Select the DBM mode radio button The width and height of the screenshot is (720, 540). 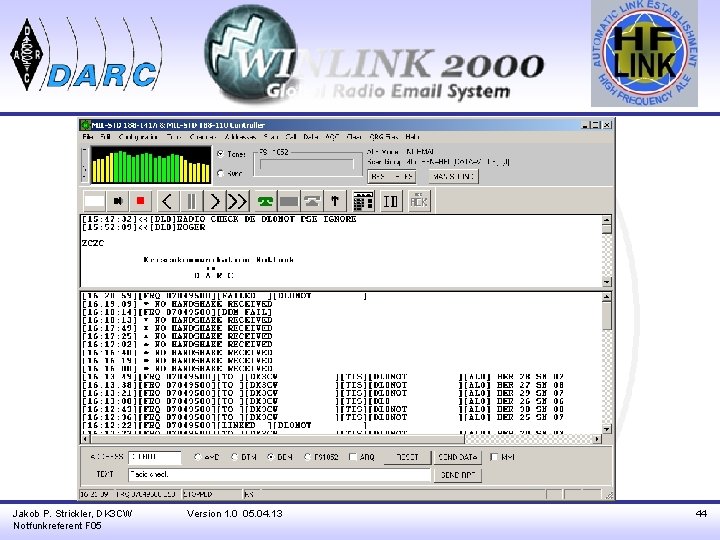point(271,457)
